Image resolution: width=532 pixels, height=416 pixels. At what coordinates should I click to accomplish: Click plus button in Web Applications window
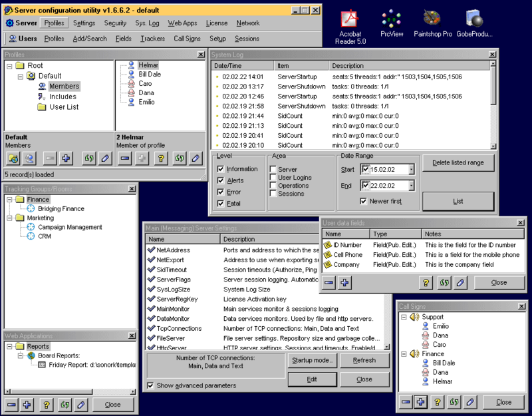(x=27, y=405)
